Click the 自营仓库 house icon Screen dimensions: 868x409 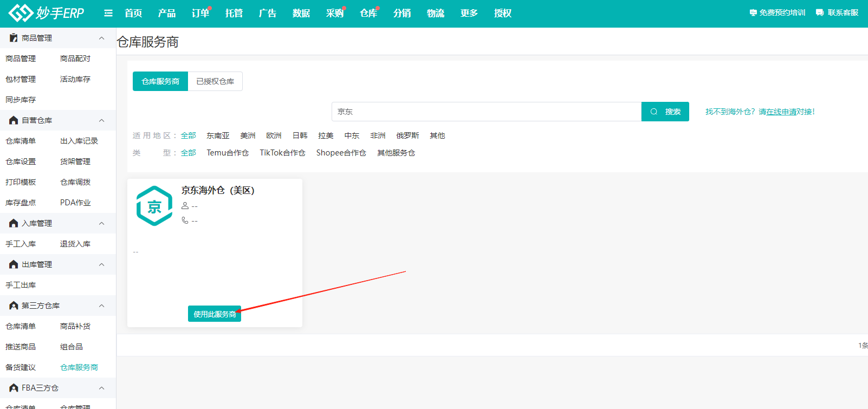[x=14, y=120]
